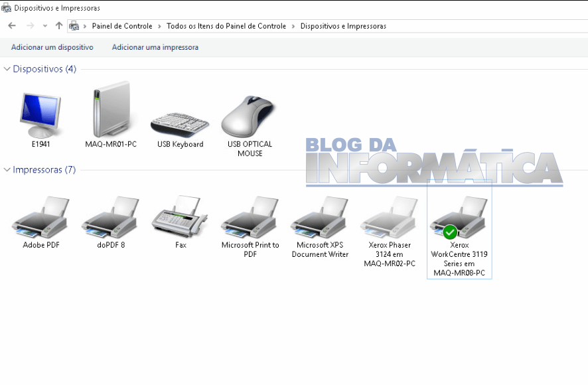Select the E1941 monitor device icon
The image size is (588, 385).
[40, 115]
